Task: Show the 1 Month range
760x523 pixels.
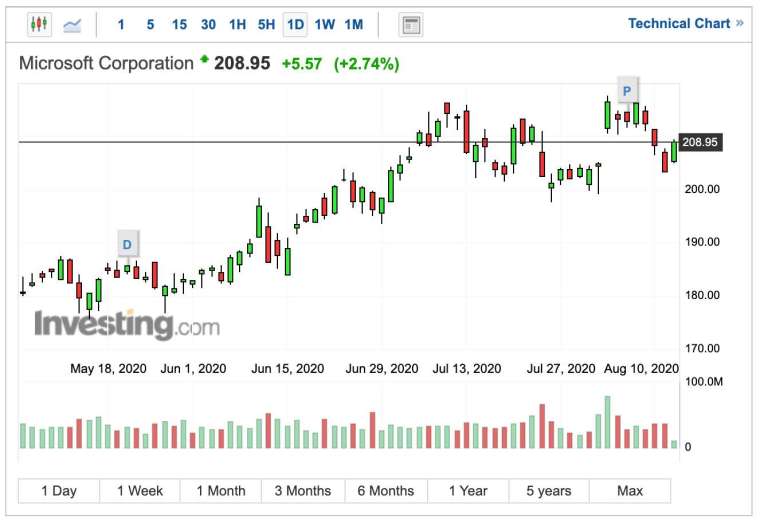Action: click(x=221, y=491)
